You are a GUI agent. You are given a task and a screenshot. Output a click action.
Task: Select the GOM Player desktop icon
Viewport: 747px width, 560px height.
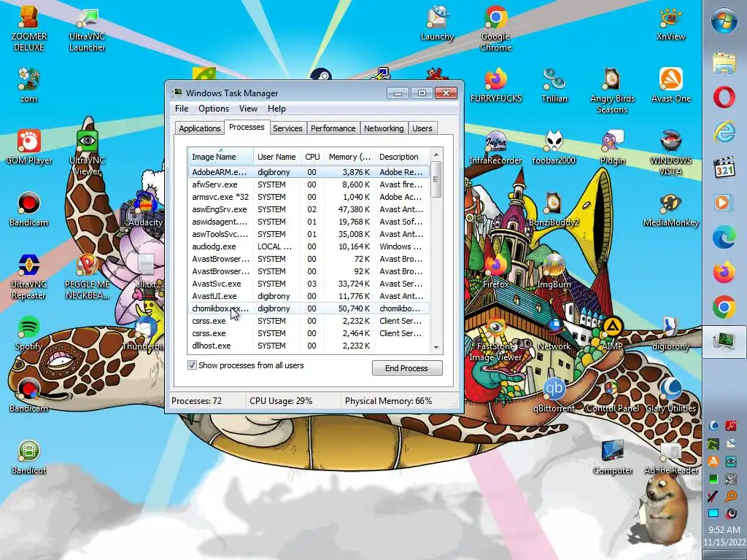[29, 147]
